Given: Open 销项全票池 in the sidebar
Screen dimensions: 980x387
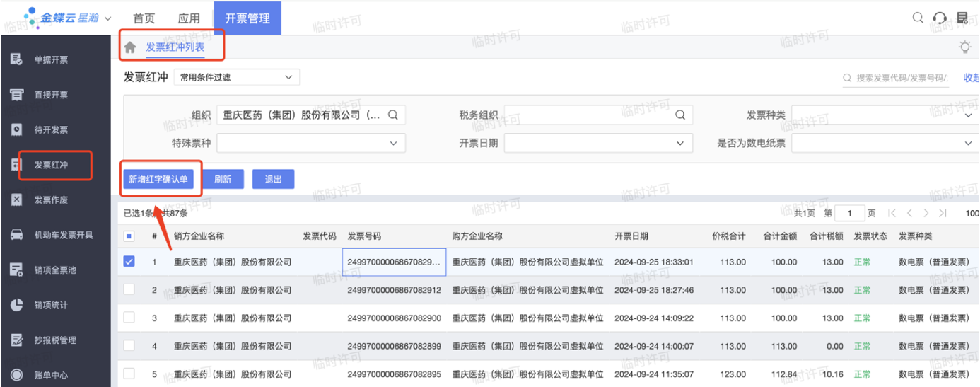Looking at the screenshot, I should tap(54, 270).
